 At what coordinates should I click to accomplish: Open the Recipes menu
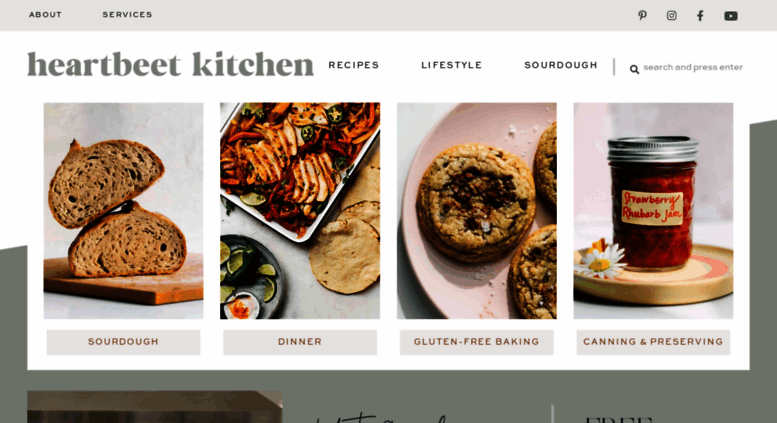[354, 65]
